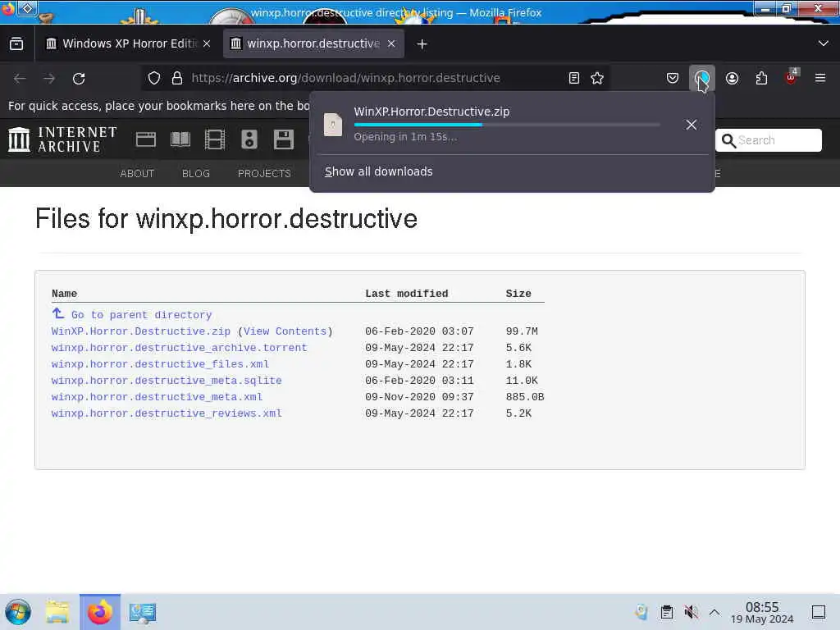Open the tracking protection shield

tap(154, 78)
